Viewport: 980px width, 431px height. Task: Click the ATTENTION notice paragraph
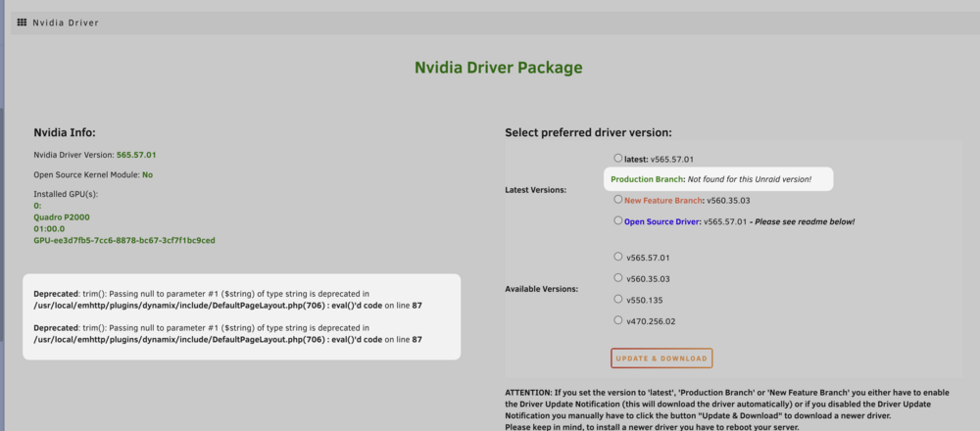pos(727,409)
